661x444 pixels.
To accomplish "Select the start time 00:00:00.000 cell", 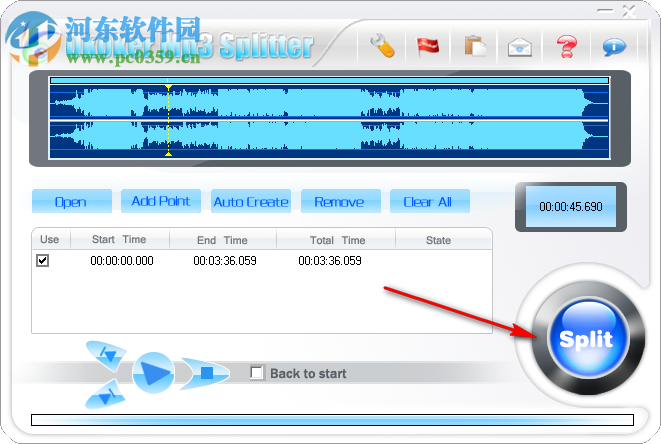I will 122,261.
